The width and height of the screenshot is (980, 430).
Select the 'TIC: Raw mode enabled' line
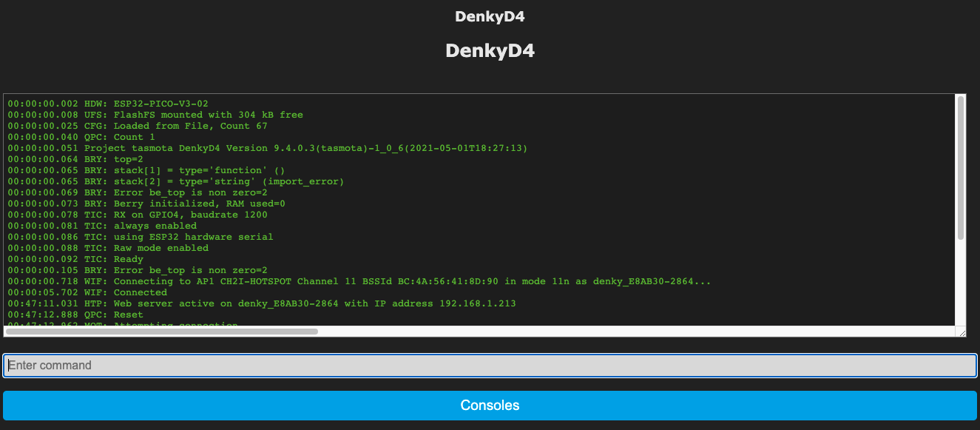(108, 248)
